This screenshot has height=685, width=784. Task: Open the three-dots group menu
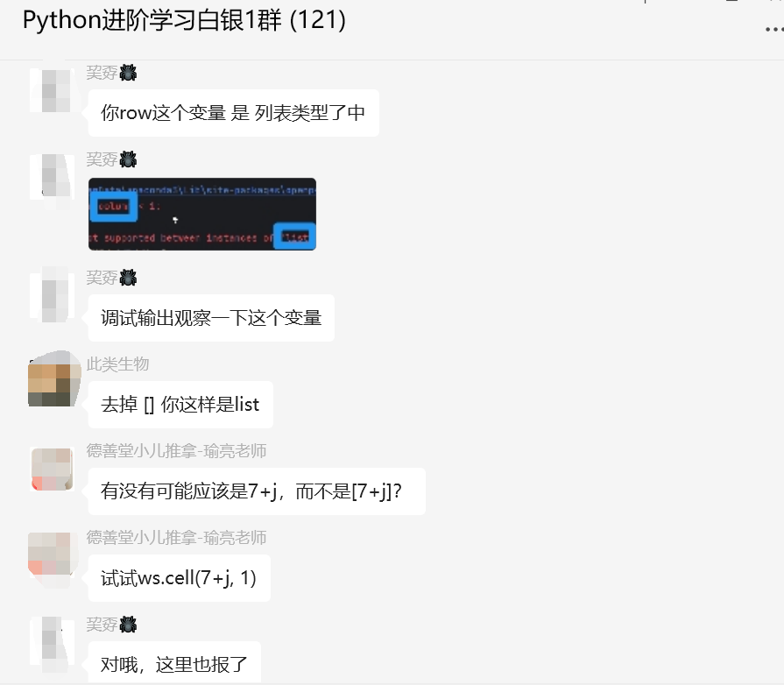point(774,30)
